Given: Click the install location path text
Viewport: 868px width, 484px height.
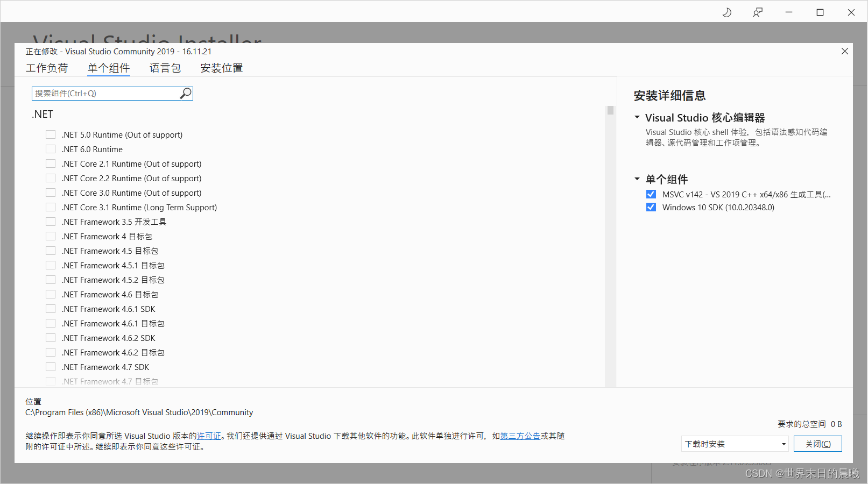Looking at the screenshot, I should pyautogui.click(x=139, y=412).
